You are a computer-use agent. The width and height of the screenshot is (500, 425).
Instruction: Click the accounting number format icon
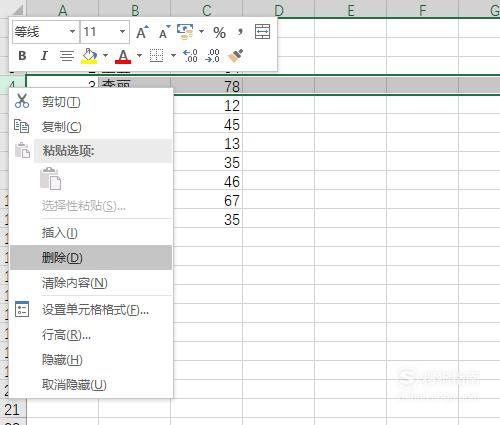point(185,32)
